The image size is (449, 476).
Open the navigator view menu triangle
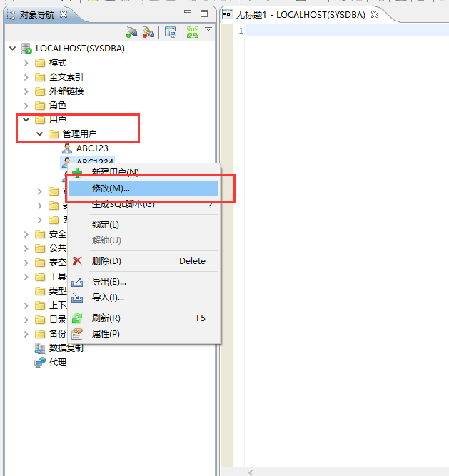(208, 29)
